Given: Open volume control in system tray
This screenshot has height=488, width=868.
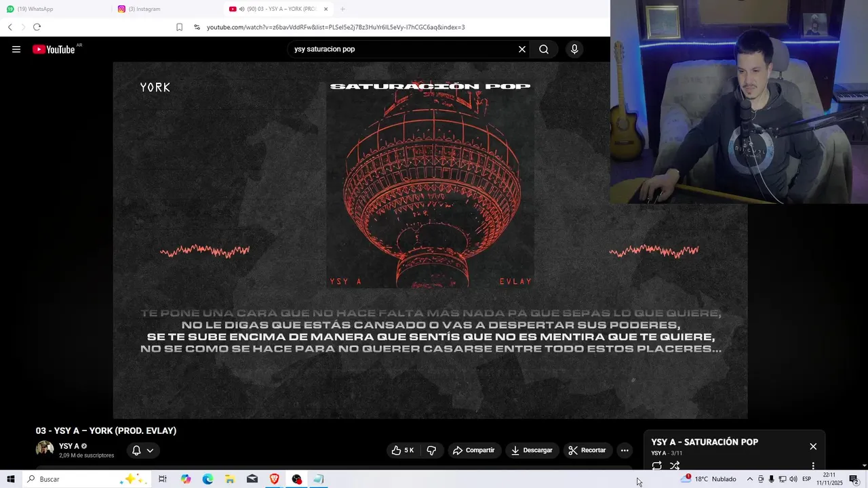Looking at the screenshot, I should [x=793, y=479].
